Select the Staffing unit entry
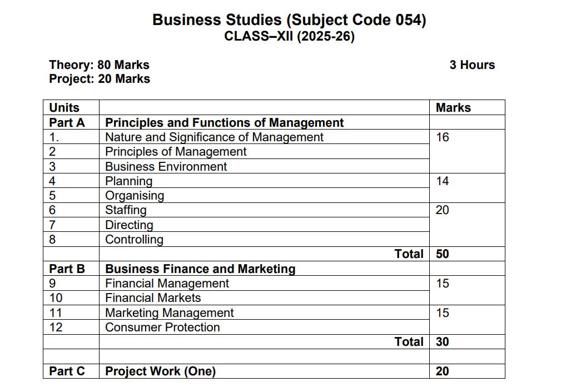 click(126, 210)
